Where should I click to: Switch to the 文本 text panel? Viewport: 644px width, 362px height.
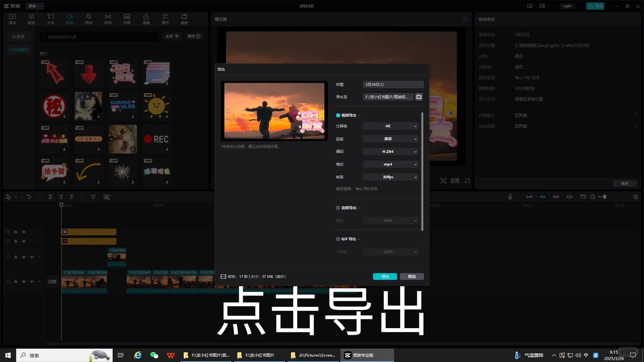(x=51, y=19)
